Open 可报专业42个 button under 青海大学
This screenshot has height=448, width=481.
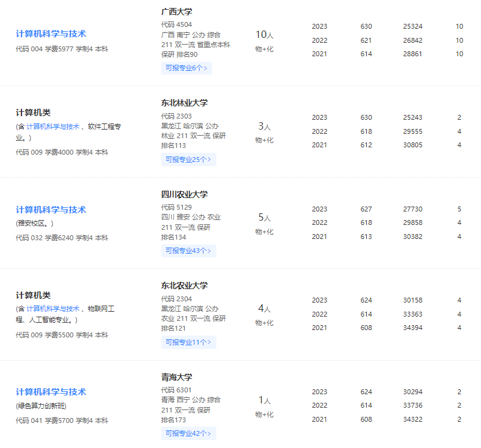[x=189, y=433]
